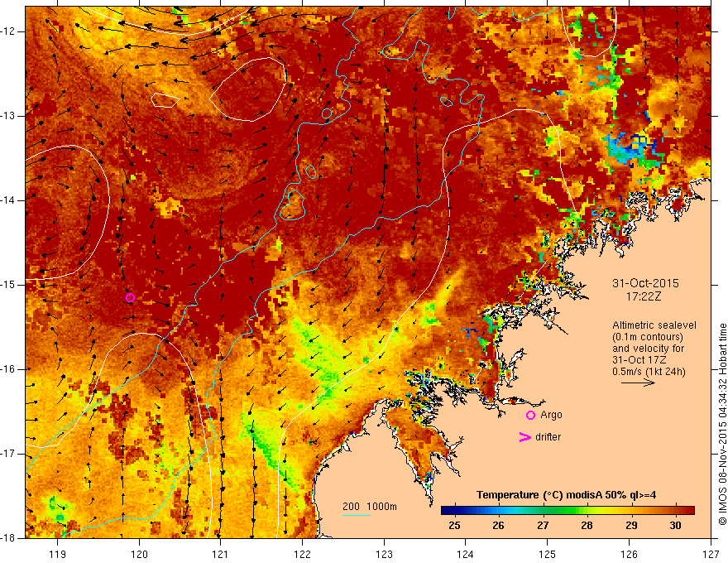Screen dimensions: 728x563
Task: Click the color bar value 30
Action: [675, 526]
